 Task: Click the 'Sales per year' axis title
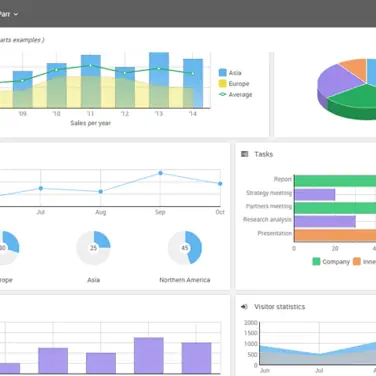point(91,123)
